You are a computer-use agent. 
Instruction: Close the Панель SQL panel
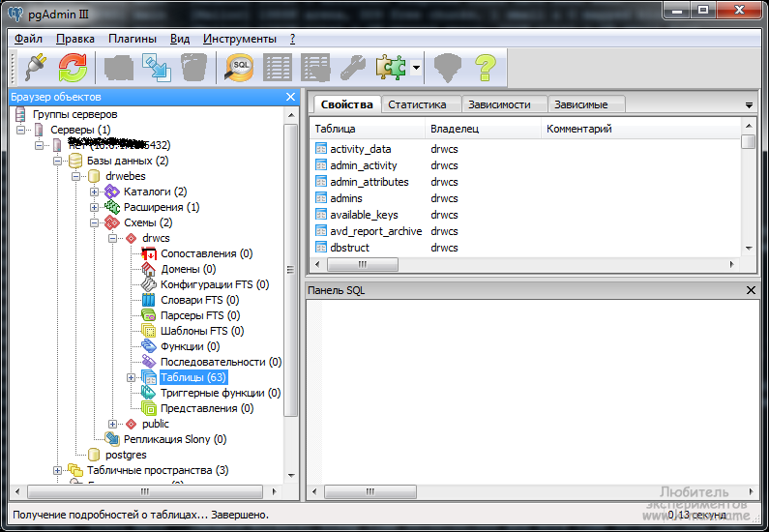click(x=751, y=290)
